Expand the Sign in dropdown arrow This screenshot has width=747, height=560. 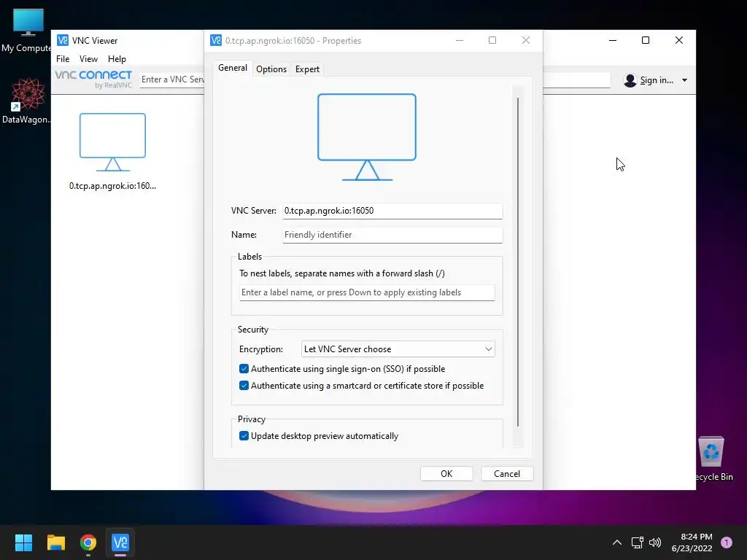[684, 80]
